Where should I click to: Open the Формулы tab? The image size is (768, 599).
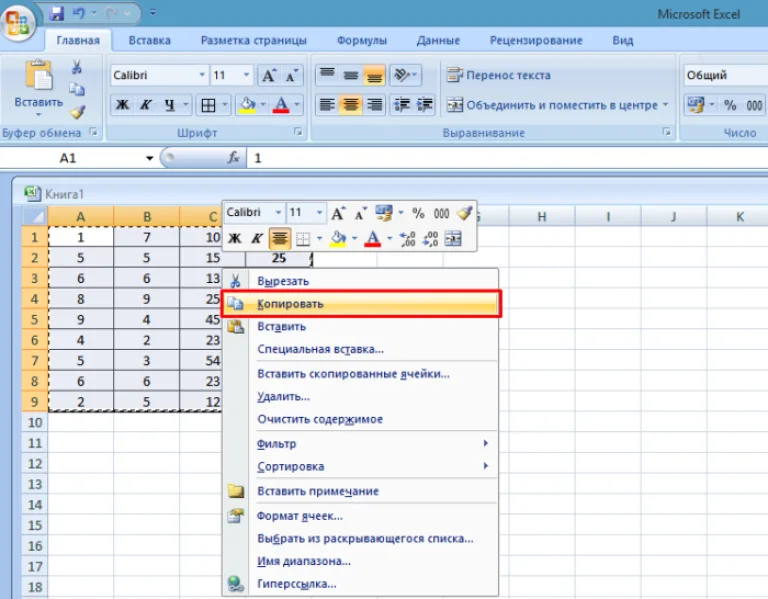[361, 40]
